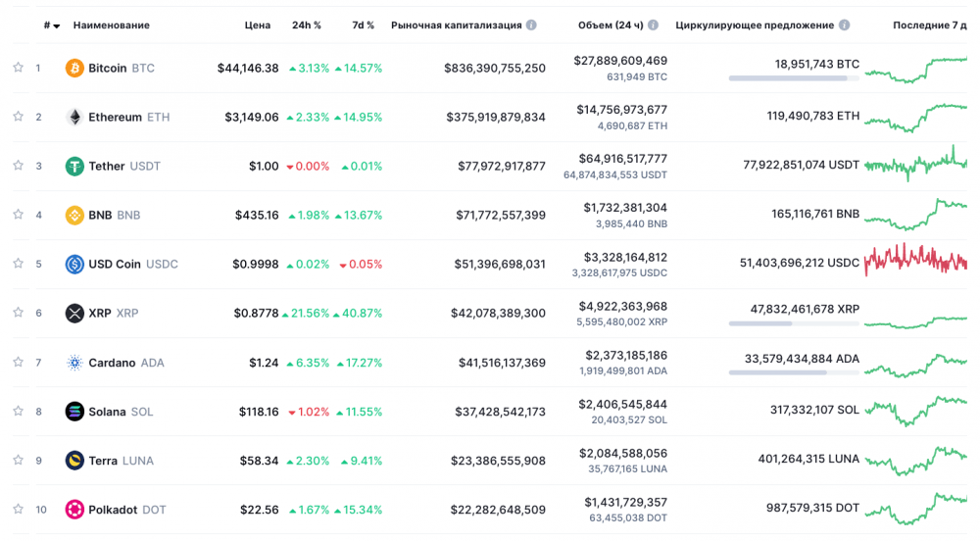
Task: Open the Cardano ADA coin page link
Action: [126, 363]
